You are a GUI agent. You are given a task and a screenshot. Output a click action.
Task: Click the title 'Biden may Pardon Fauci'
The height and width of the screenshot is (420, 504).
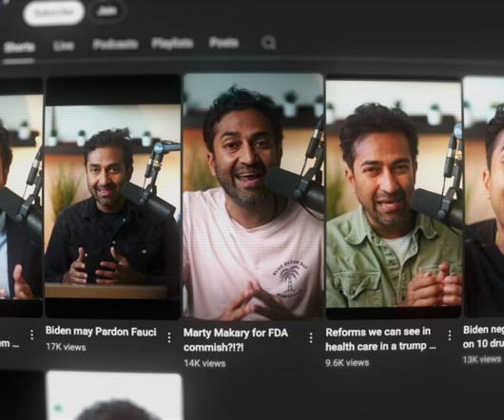pos(101,332)
